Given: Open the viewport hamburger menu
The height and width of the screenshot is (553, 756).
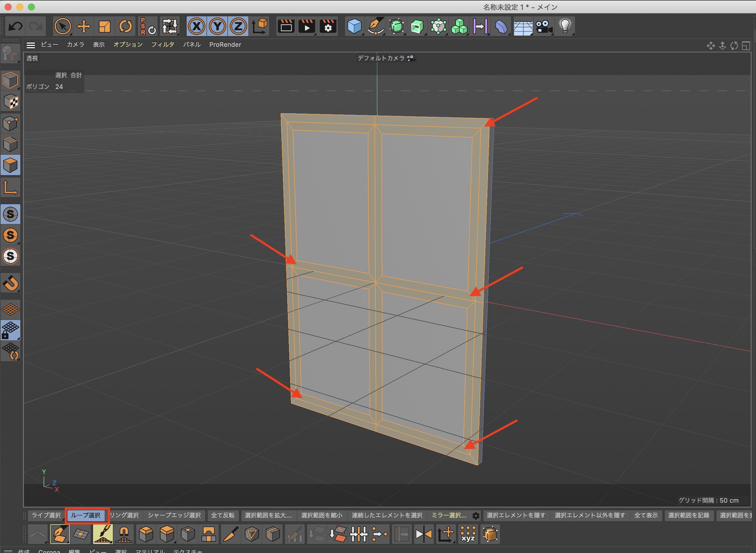Looking at the screenshot, I should point(31,45).
